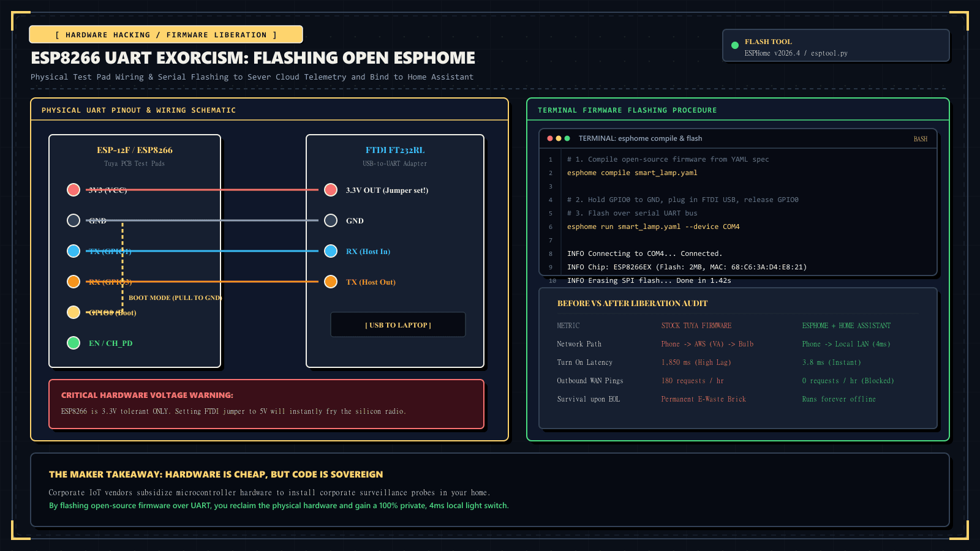980x551 pixels.
Task: Click 'INFO Connecting to COM4... Connected.' output
Action: pyautogui.click(x=644, y=253)
